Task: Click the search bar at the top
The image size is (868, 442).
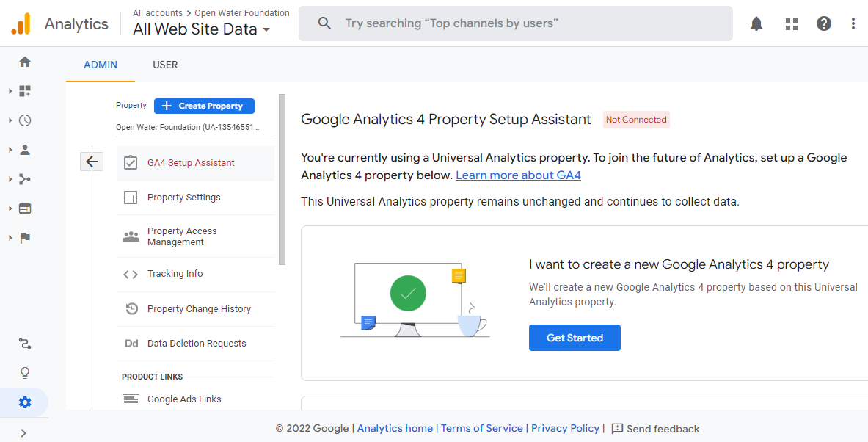Action: tap(514, 23)
